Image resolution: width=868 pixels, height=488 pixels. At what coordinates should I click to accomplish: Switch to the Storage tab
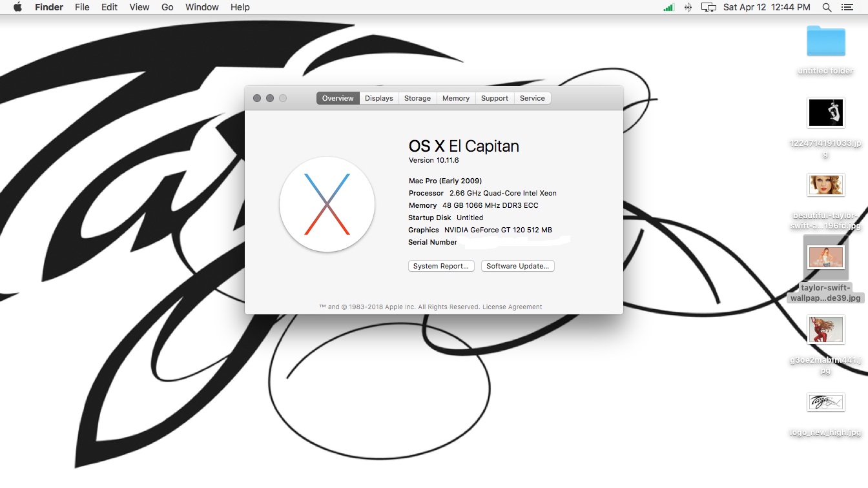tap(417, 98)
